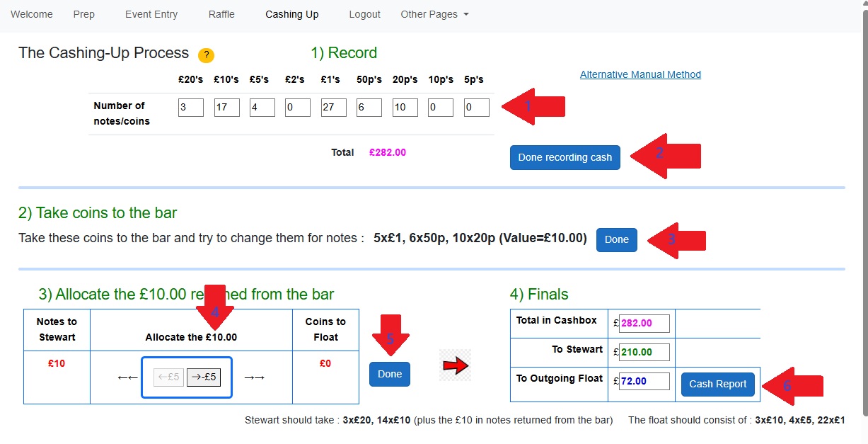The width and height of the screenshot is (868, 444).
Task: Click the yellow question mark help icon
Action: pyautogui.click(x=206, y=55)
